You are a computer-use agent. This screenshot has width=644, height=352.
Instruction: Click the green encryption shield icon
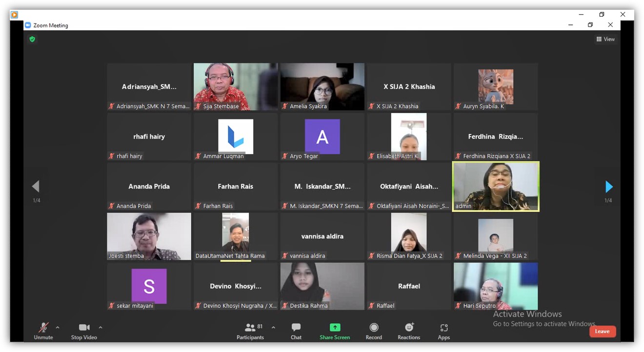click(x=32, y=39)
